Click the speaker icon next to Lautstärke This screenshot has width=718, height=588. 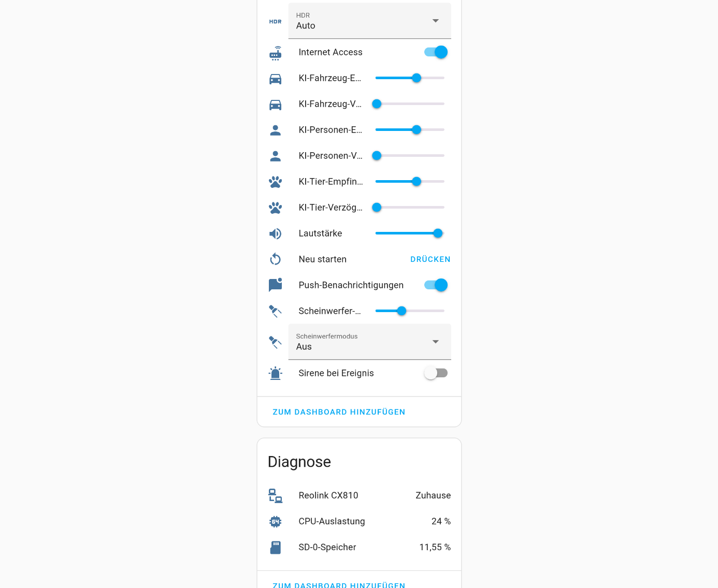[x=275, y=234]
